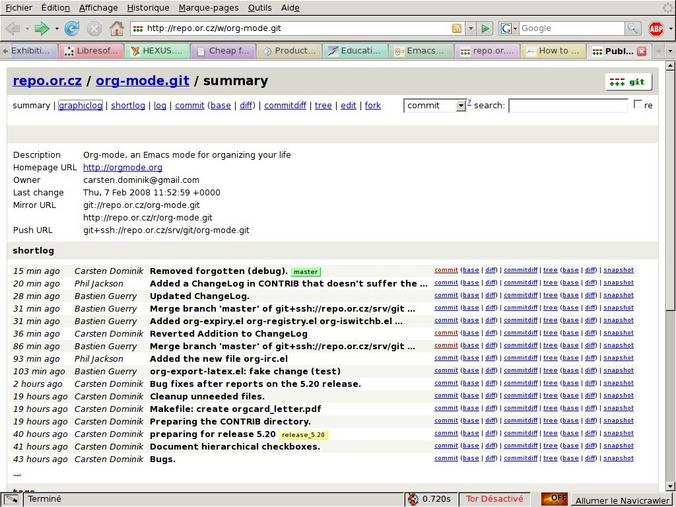Open the Affichage menu
The width and height of the screenshot is (676, 507).
(98, 8)
